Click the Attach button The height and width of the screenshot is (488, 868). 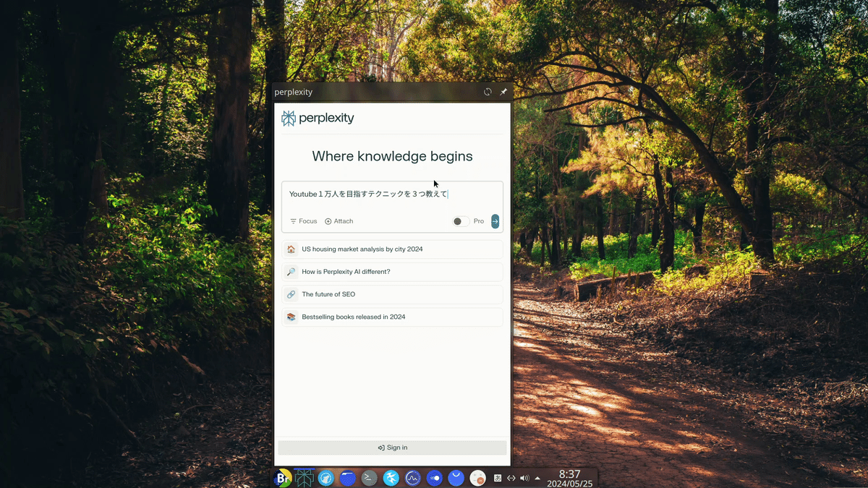(339, 221)
